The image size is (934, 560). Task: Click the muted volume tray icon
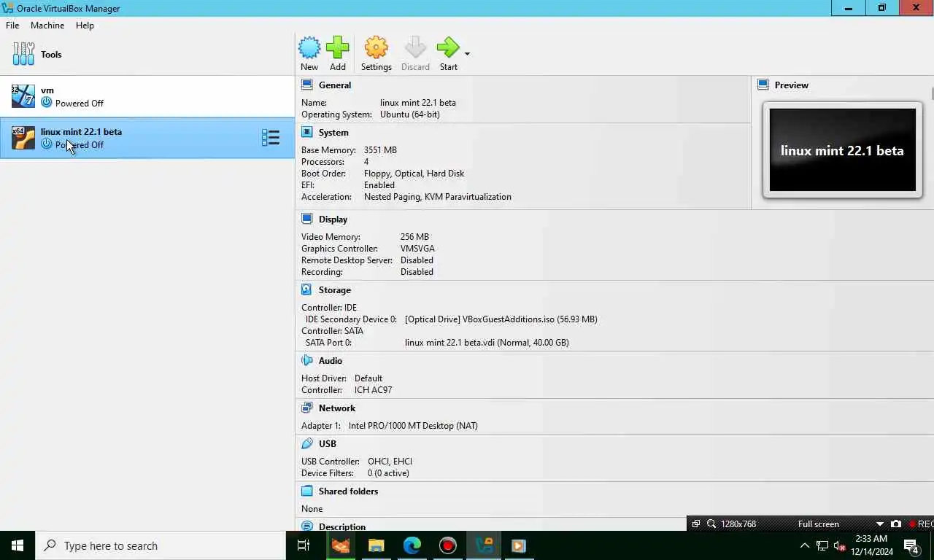click(x=840, y=545)
